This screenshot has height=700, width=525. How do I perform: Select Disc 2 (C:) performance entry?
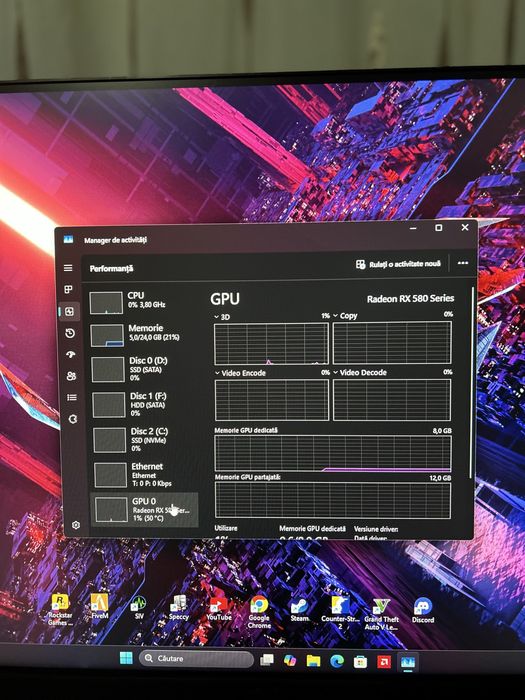(x=145, y=440)
